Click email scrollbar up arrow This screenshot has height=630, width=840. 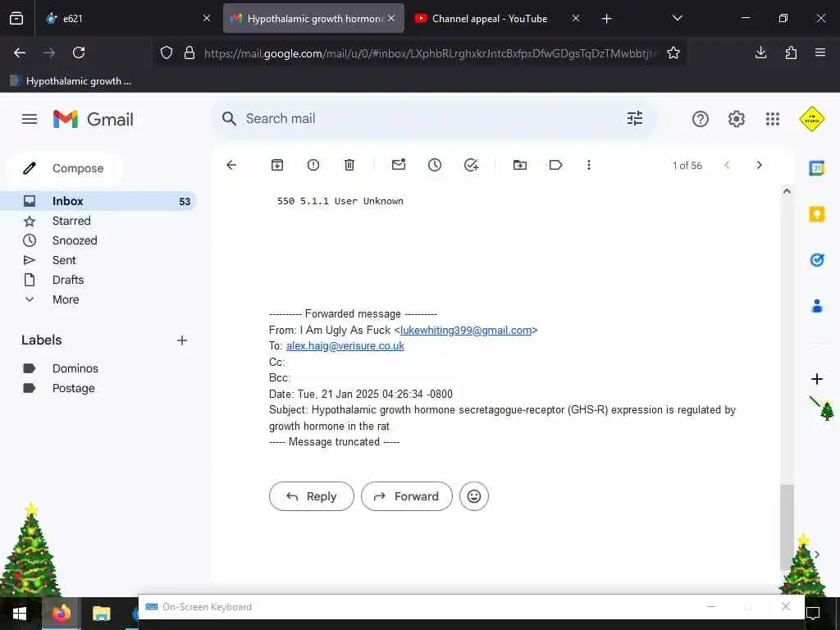tap(787, 191)
